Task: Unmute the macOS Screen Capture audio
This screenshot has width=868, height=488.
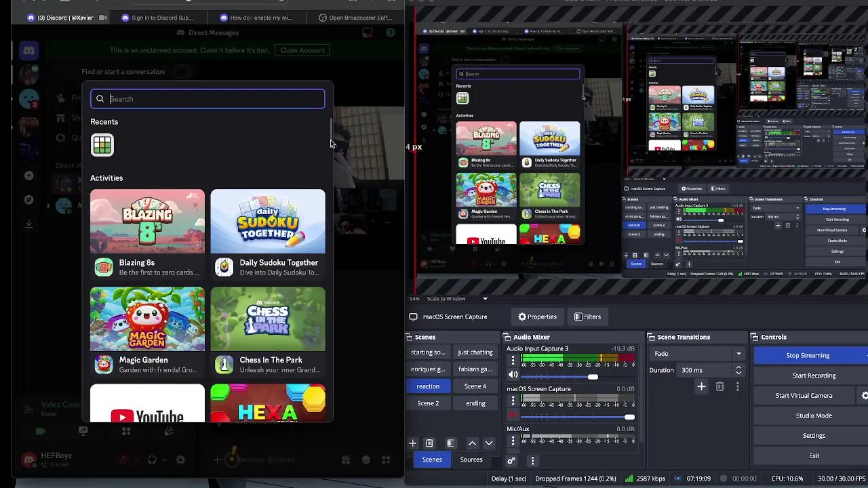Action: coord(513,415)
